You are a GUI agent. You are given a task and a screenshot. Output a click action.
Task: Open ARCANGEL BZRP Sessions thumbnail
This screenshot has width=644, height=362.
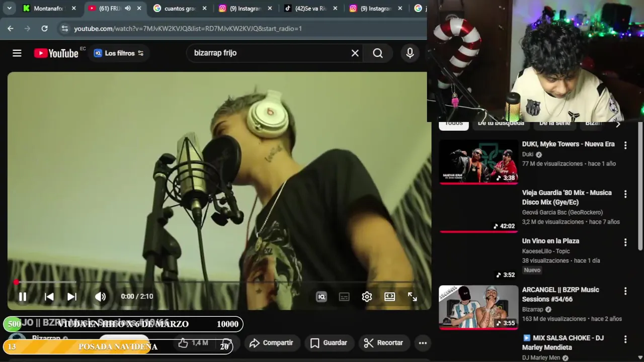pos(478,307)
